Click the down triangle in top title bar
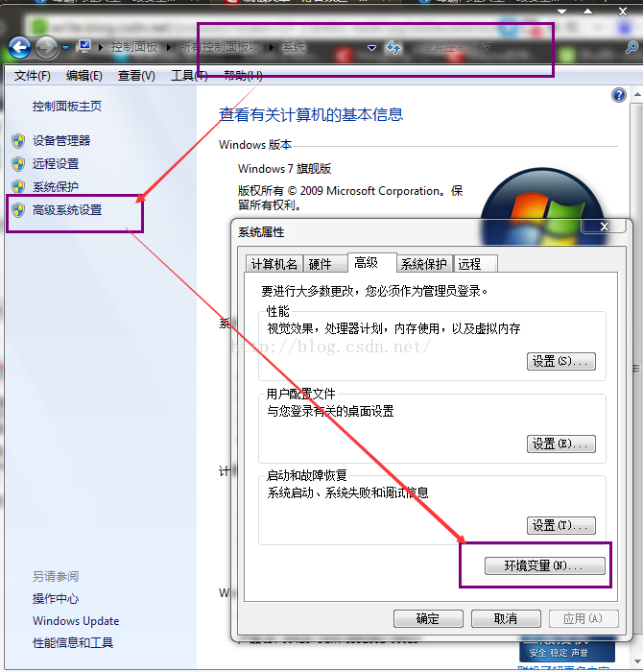This screenshot has height=672, width=643. point(561,12)
